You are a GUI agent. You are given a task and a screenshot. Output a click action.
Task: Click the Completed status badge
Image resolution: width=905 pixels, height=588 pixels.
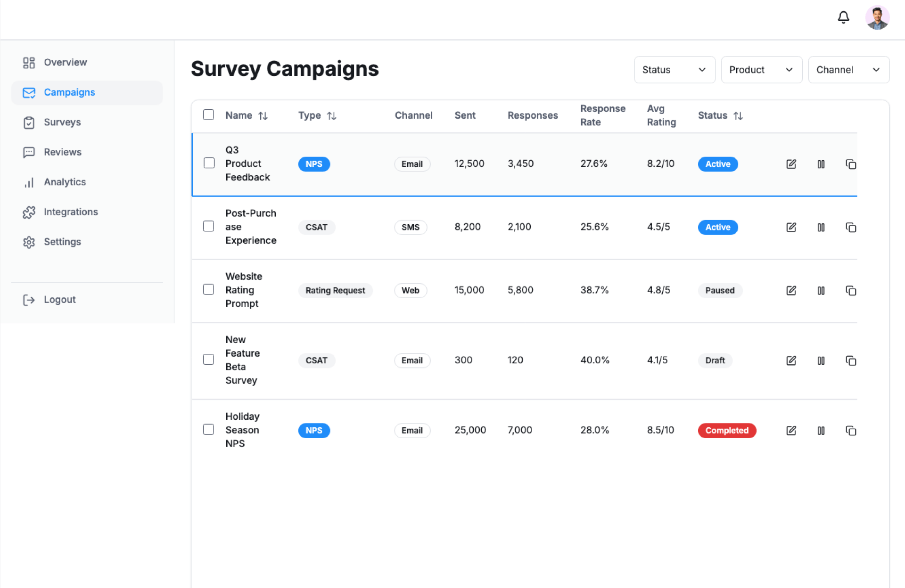(x=726, y=430)
